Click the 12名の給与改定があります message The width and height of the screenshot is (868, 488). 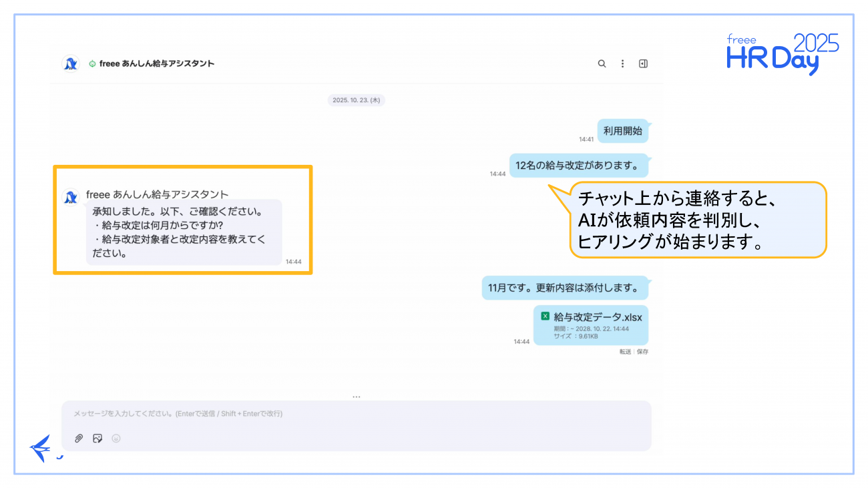pos(578,165)
